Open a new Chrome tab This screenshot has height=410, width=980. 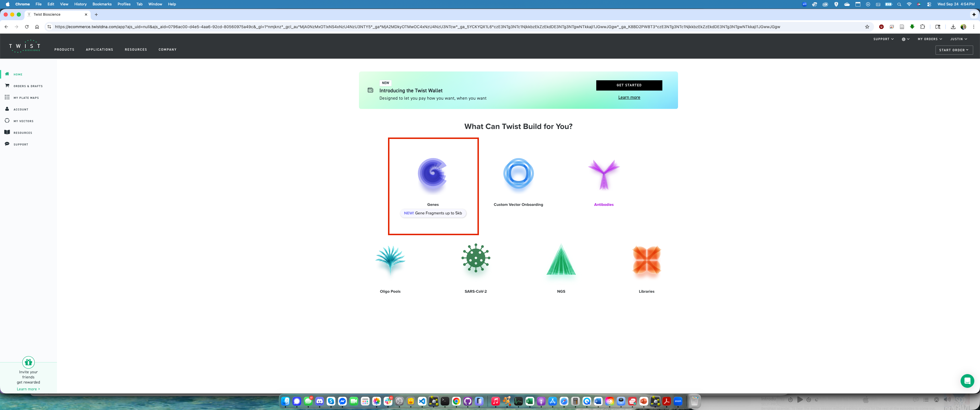(x=96, y=15)
